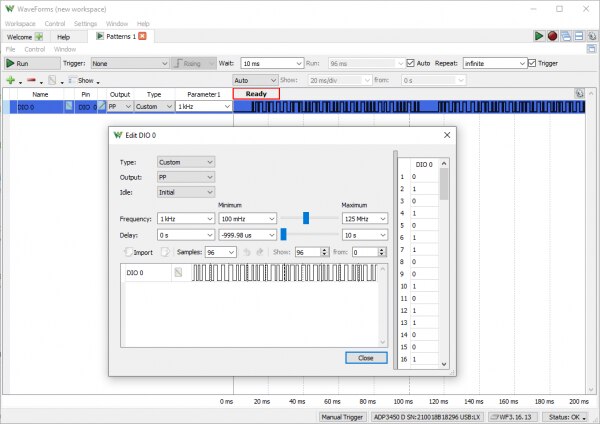Click the green plus icon on Welcome tab
Screen dimensions: 600x424
click(39, 36)
